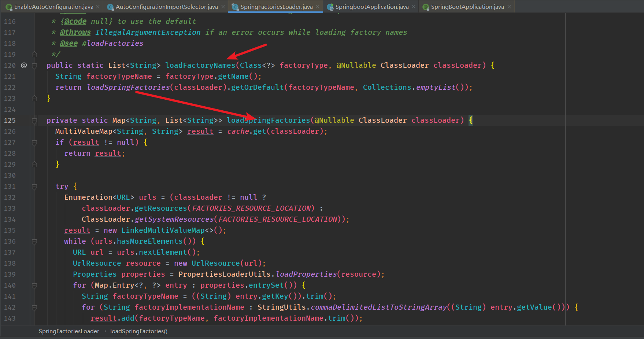Select the SpringFactoriesLoader.java tab

coord(277,7)
